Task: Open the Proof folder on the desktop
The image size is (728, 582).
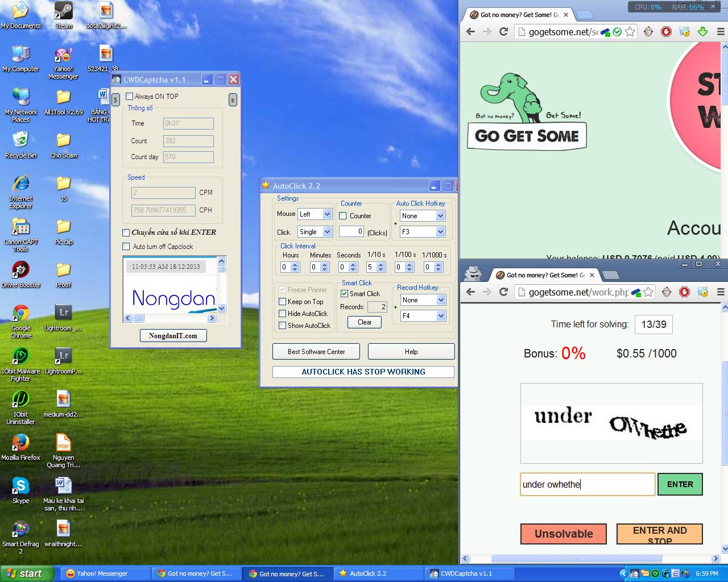Action: pos(64,275)
